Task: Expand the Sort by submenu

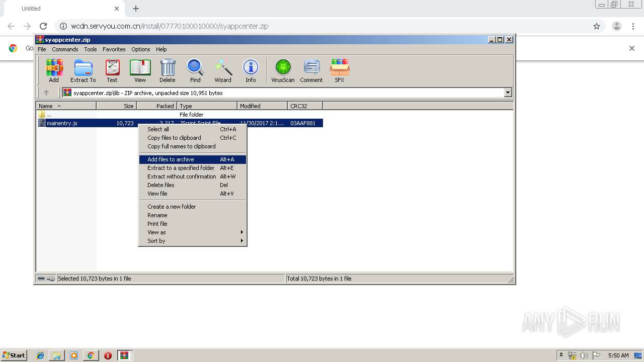Action: pos(193,241)
